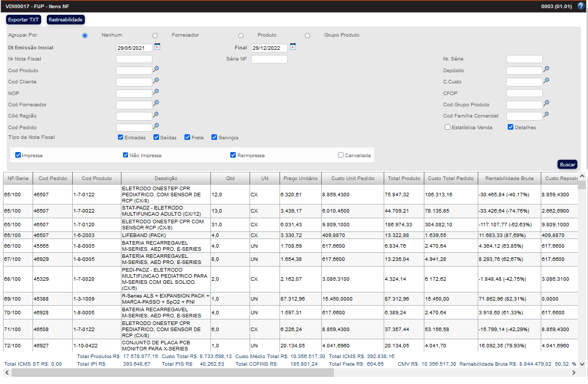Open the help question mark icon
Screen dimensions: 588x384
581,6
